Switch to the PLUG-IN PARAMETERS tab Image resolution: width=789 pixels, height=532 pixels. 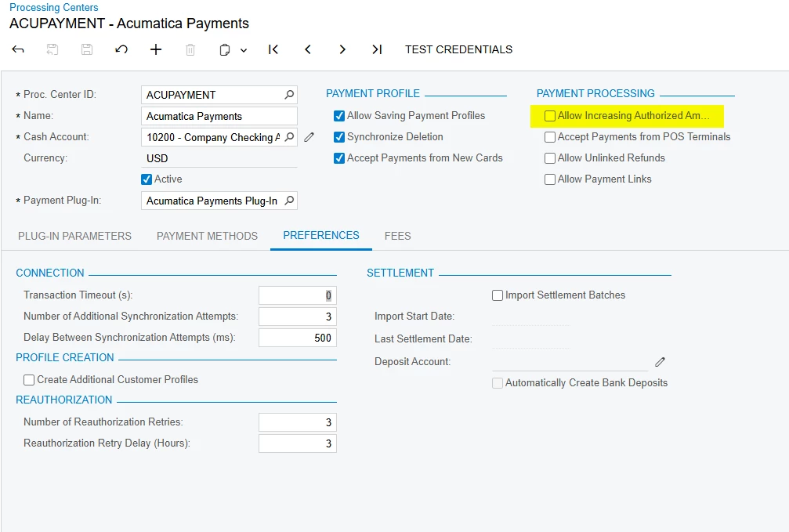click(x=74, y=236)
